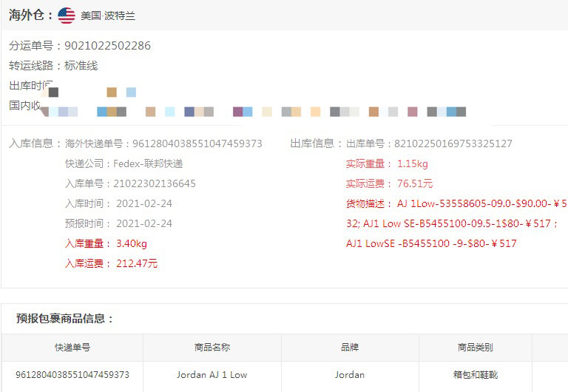
Task: Select tracking number 9021022502286
Action: tap(107, 46)
